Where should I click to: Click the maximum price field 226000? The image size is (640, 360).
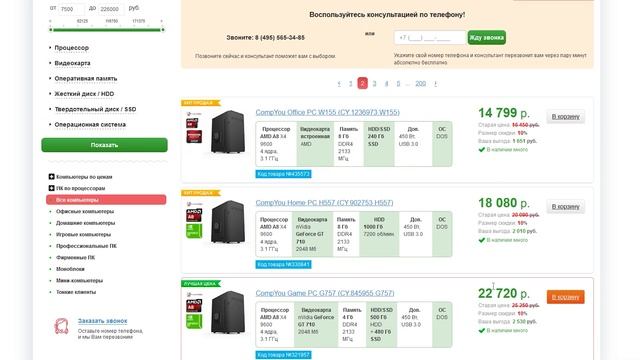(111, 9)
